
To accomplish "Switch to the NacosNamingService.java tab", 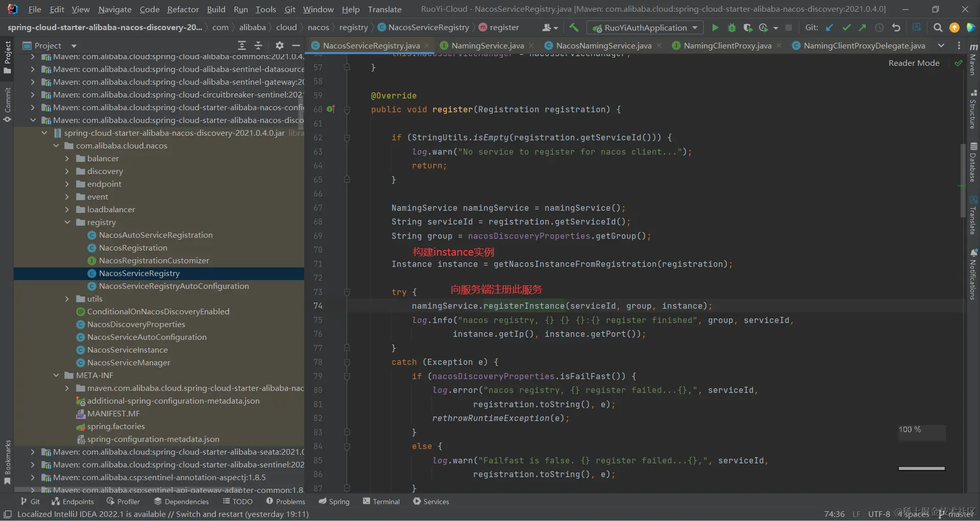I will (x=603, y=45).
